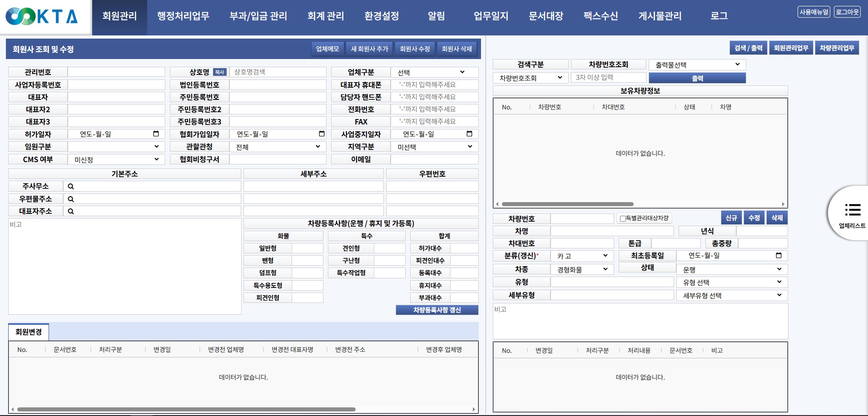Click the 상호명검색 input field
Viewport: 868px width, 416px height.
pos(277,72)
